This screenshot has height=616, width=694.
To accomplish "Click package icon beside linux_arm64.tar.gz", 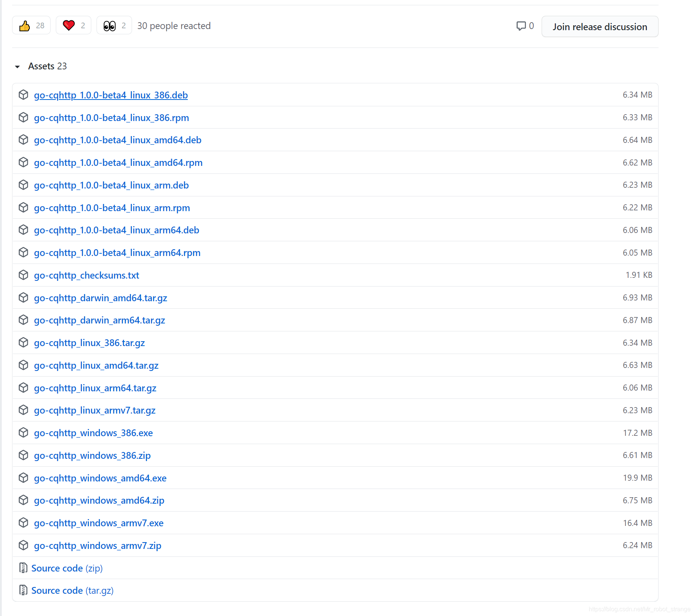I will click(x=23, y=388).
